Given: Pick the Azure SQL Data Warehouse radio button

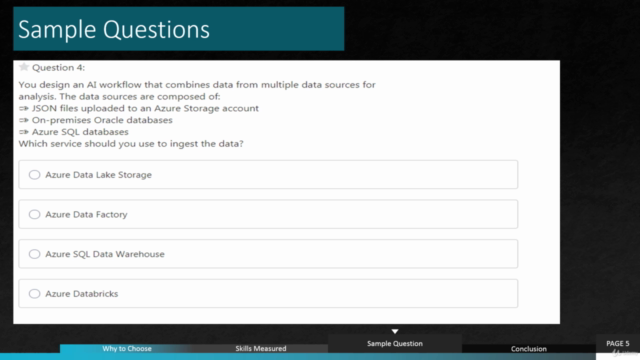Looking at the screenshot, I should click(35, 254).
